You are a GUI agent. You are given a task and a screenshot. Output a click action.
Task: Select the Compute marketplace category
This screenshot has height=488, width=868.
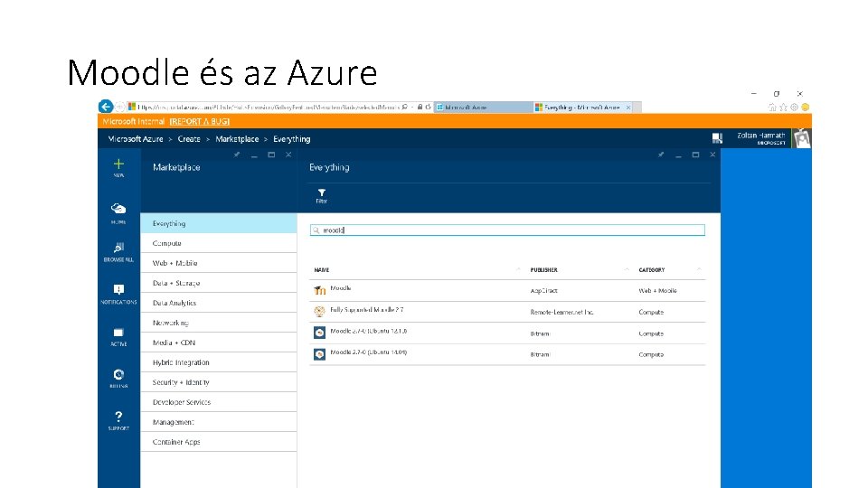tap(167, 243)
